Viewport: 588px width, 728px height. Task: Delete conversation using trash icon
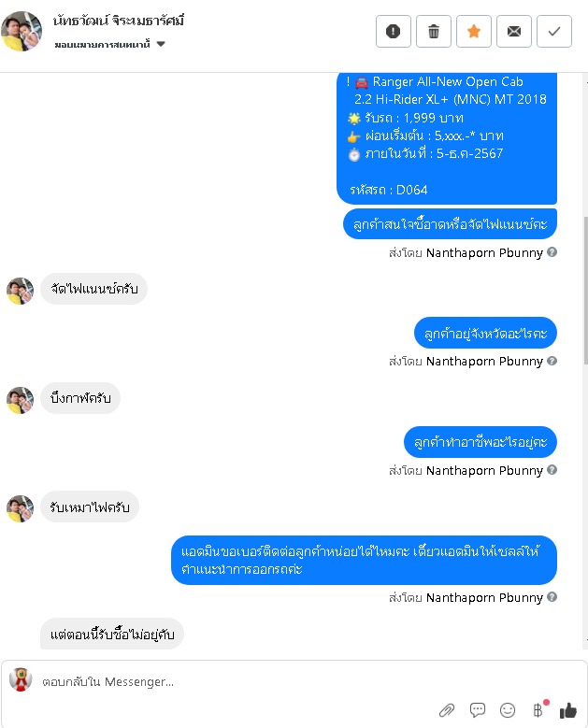point(434,31)
